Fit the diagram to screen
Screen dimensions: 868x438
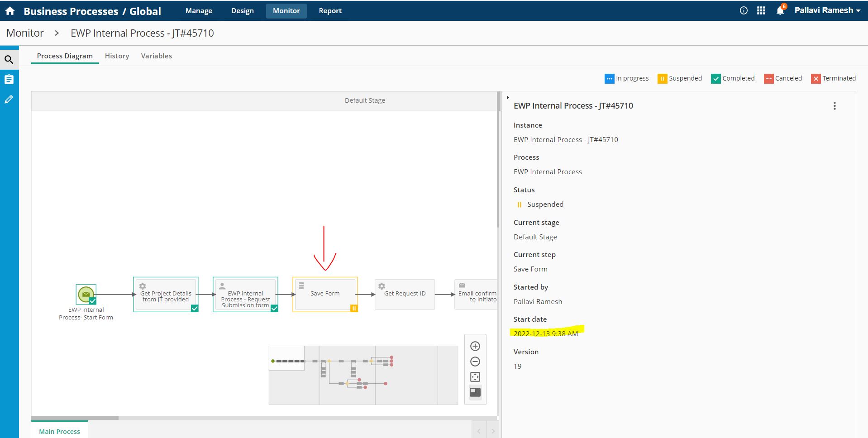click(x=475, y=377)
